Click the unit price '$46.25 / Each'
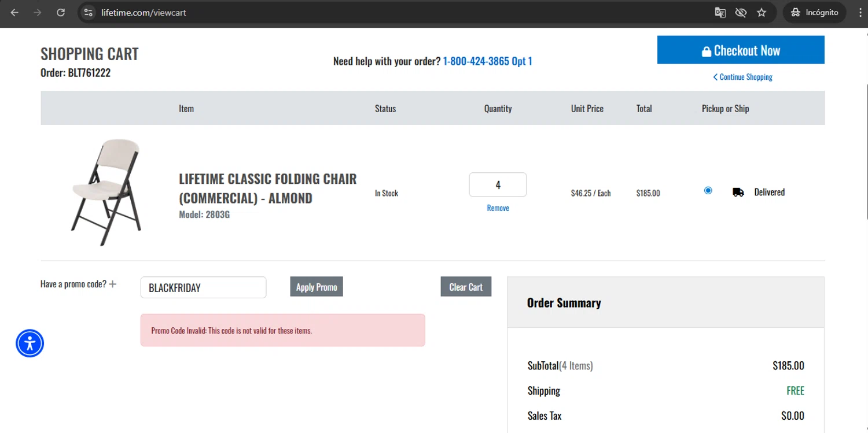The width and height of the screenshot is (868, 433). (591, 193)
